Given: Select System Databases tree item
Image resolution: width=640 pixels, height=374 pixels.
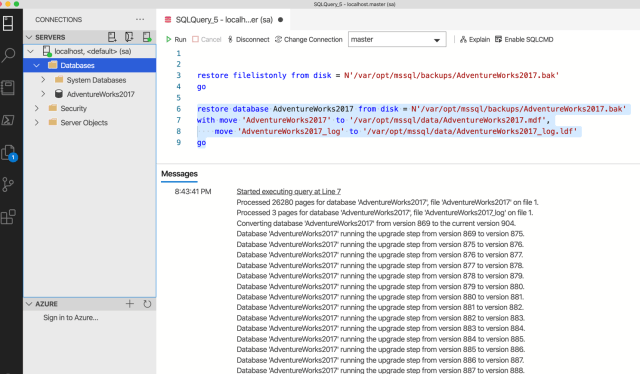Looking at the screenshot, I should coord(90,80).
